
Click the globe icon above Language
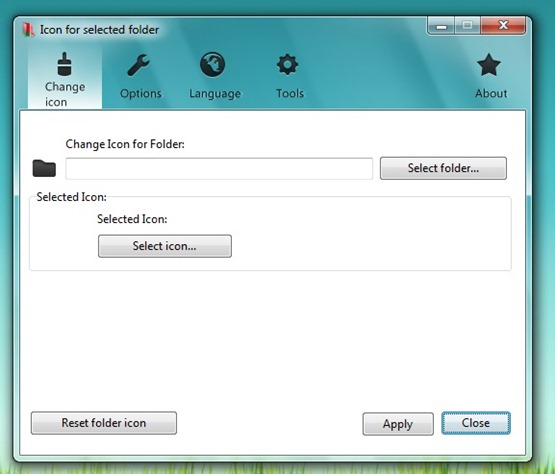pos(212,64)
